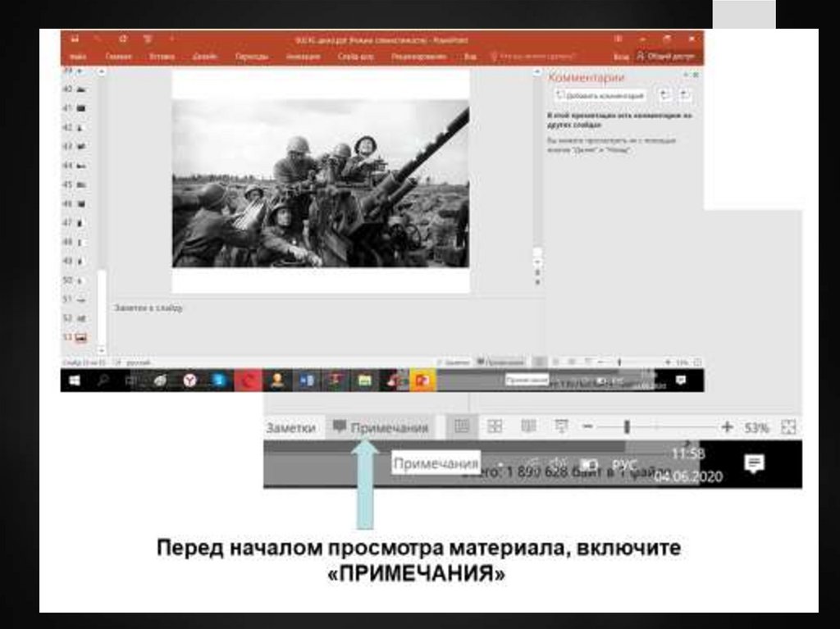Toggle Примечания in the enlarged status bar
Screen dimensions: 840x629
point(381,427)
